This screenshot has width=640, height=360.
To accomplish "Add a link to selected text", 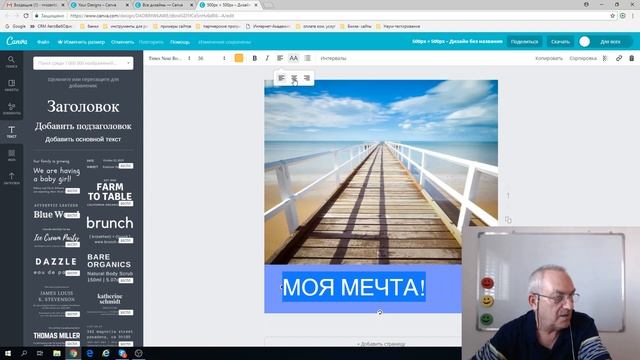I will click(x=619, y=58).
